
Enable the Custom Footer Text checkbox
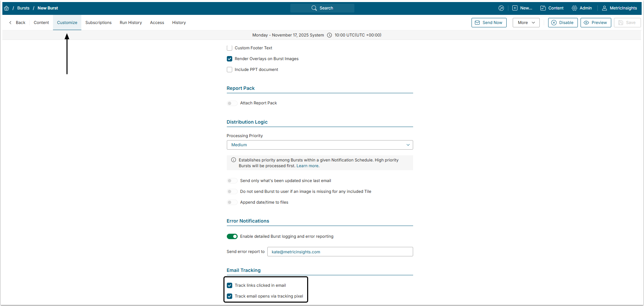click(x=230, y=48)
